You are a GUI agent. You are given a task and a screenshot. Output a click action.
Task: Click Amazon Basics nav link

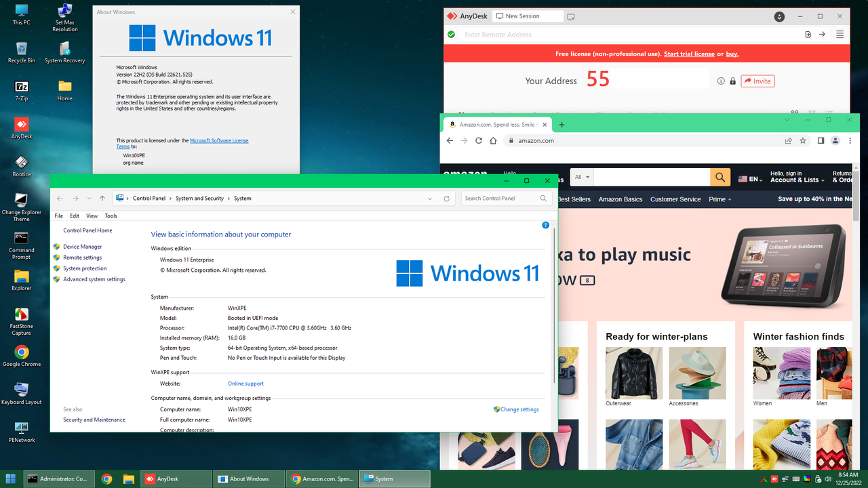[x=620, y=199]
